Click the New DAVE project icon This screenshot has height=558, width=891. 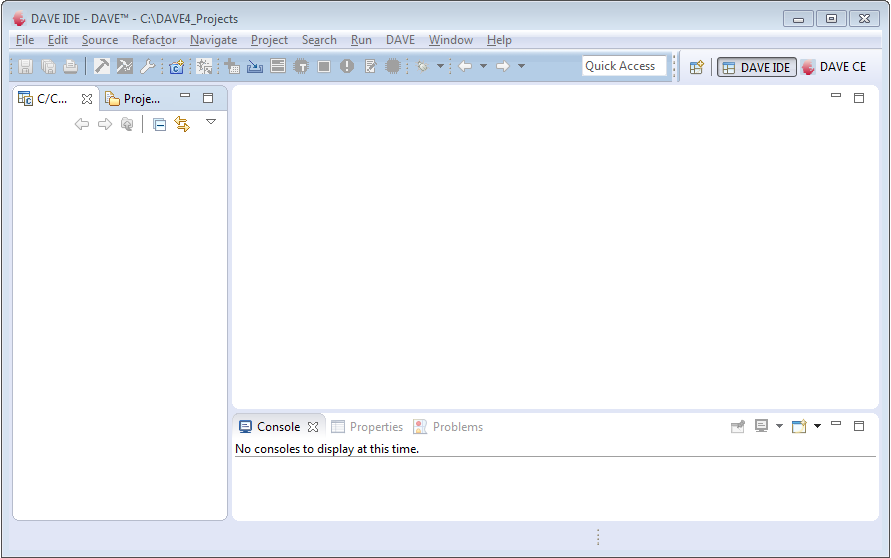tap(177, 66)
